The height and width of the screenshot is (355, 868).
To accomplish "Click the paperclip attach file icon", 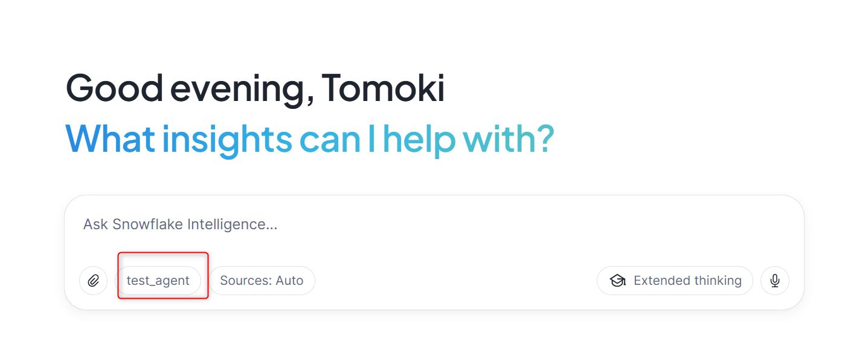I will [x=93, y=281].
